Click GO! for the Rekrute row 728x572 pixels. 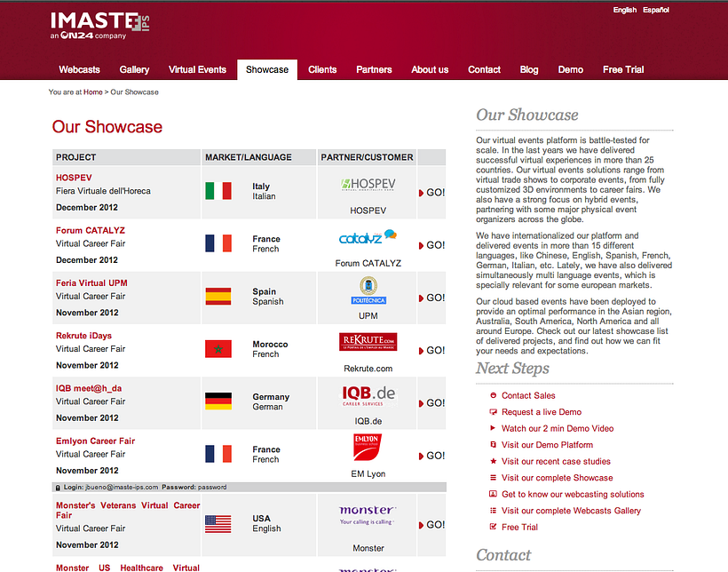(x=431, y=350)
